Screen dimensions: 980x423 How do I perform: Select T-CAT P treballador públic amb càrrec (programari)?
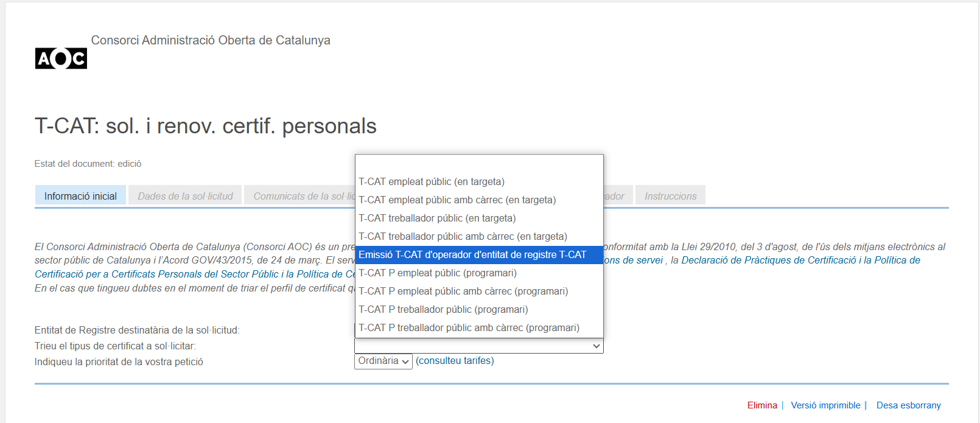tap(479, 328)
